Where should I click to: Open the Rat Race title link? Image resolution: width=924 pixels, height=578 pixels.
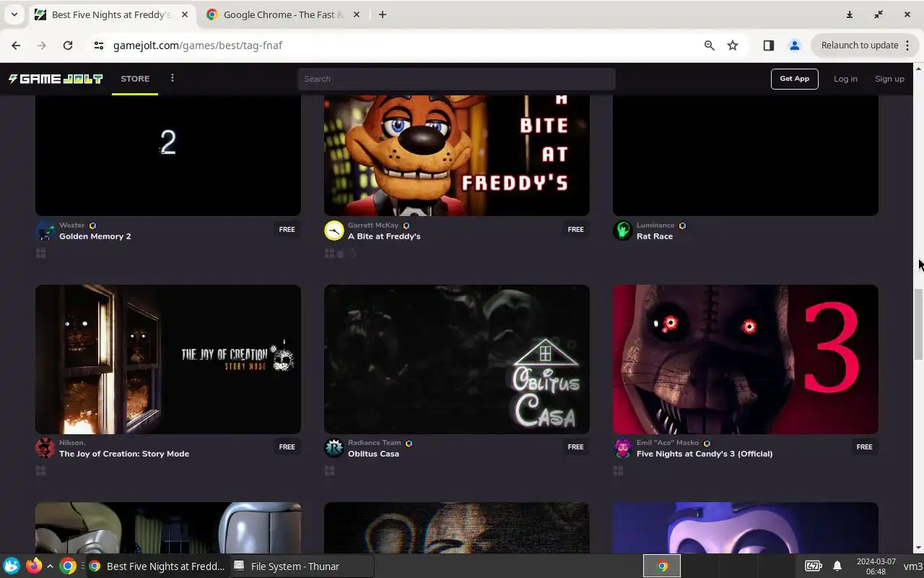655,236
